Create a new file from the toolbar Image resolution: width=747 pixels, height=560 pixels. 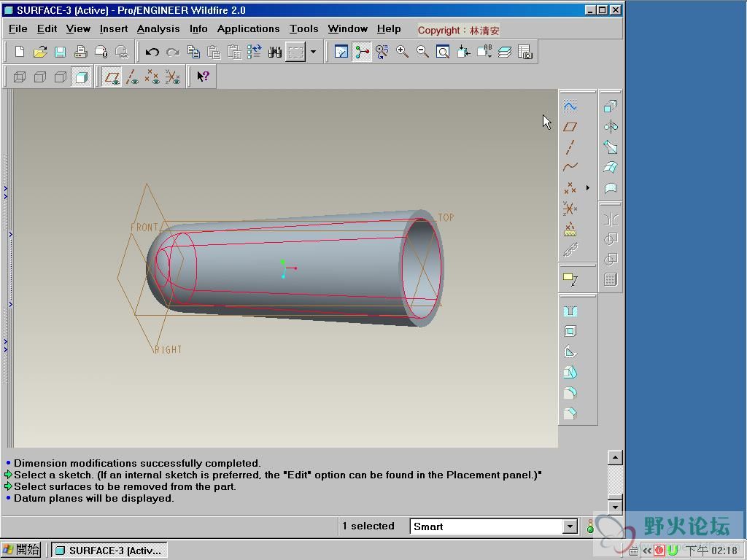(20, 52)
